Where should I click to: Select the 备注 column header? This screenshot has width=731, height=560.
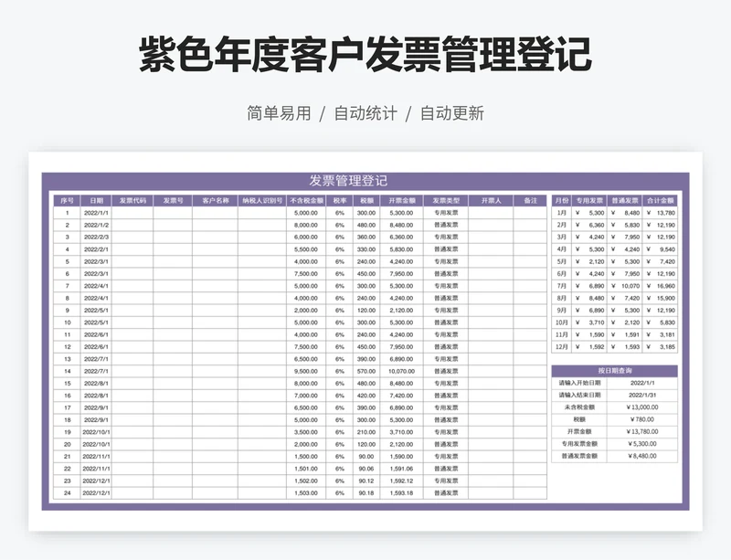(530, 200)
